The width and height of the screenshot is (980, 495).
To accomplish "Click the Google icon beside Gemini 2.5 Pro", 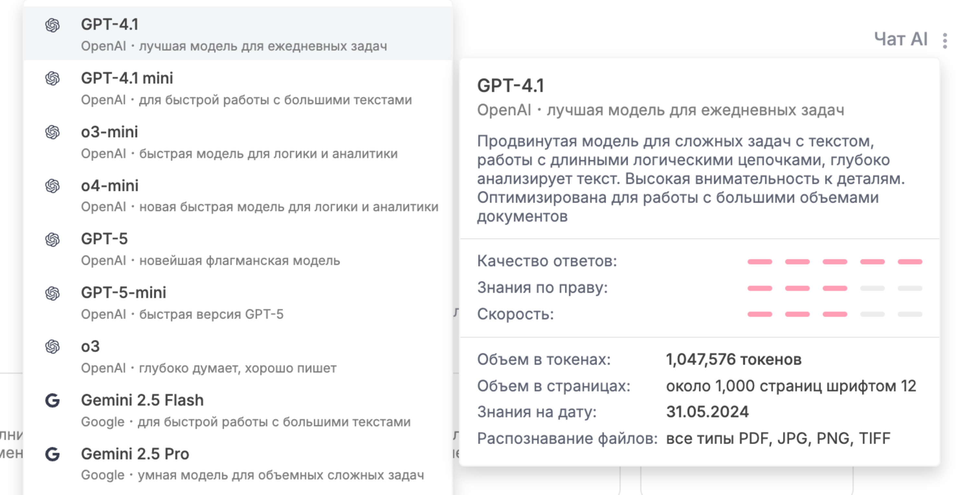I will pyautogui.click(x=52, y=454).
